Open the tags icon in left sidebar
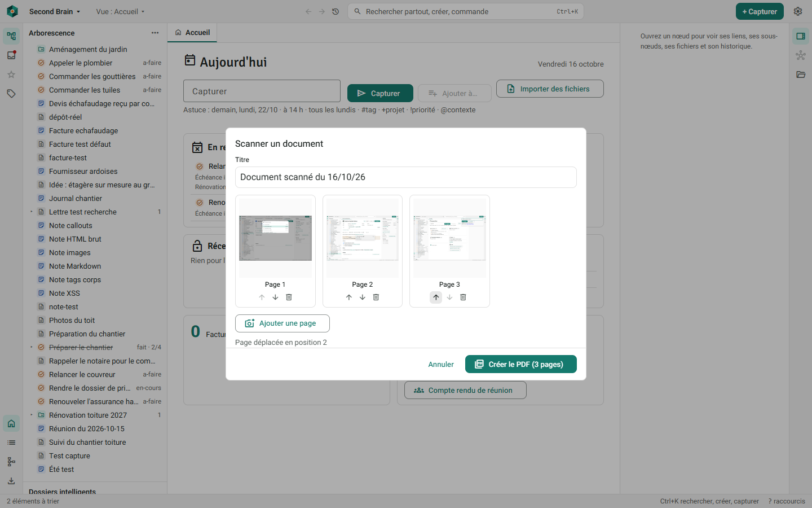 (x=11, y=94)
